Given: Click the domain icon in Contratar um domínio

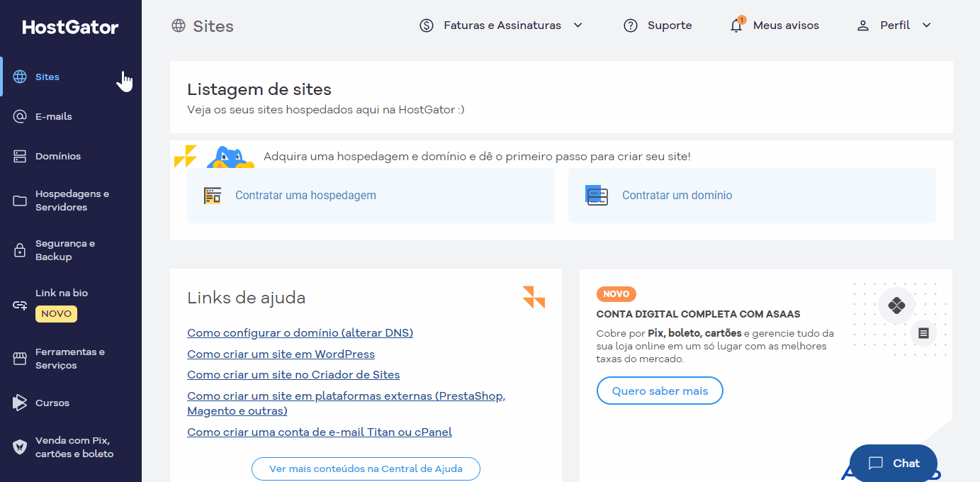Looking at the screenshot, I should 597,195.
